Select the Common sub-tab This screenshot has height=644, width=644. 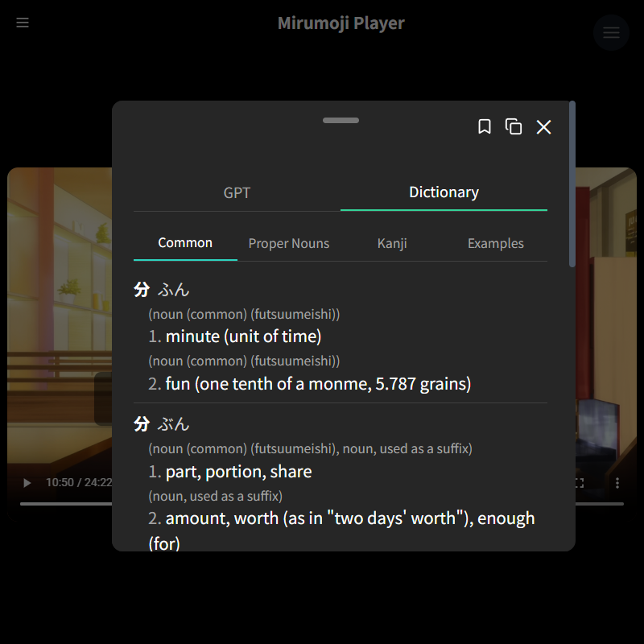[x=185, y=243]
